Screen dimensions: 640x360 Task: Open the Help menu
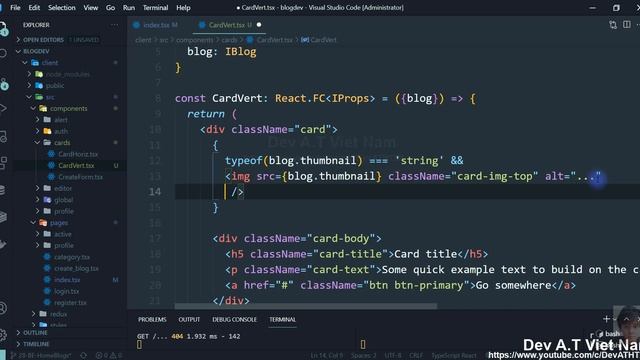coord(183,7)
